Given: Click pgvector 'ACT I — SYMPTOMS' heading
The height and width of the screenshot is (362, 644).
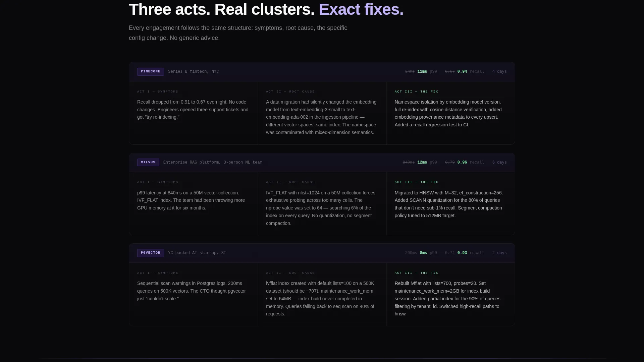Looking at the screenshot, I should [x=158, y=273].
